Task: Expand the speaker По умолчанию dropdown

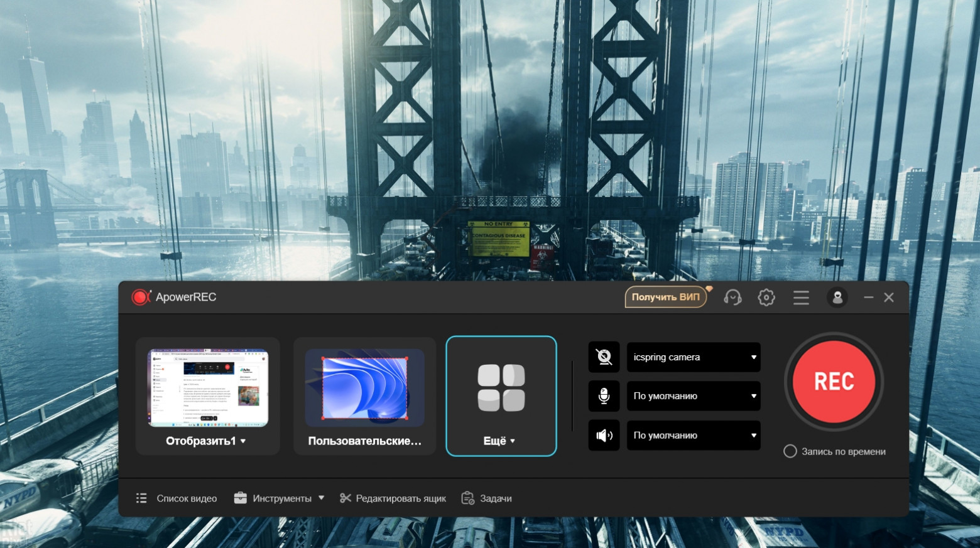Action: [694, 435]
